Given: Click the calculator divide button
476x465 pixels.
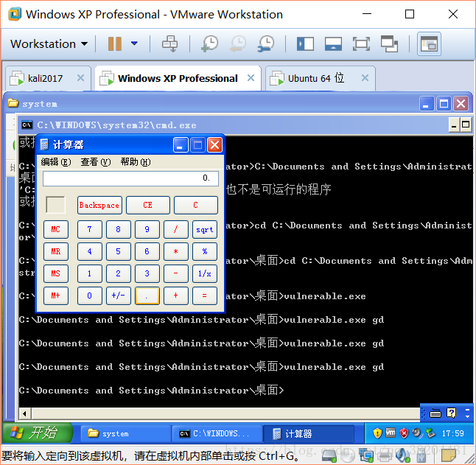Looking at the screenshot, I should click(x=176, y=229).
